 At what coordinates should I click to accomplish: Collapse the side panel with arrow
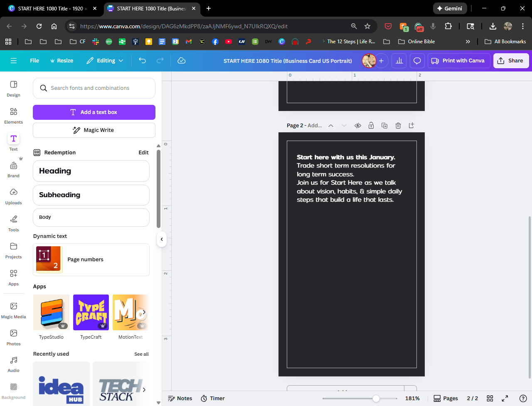pyautogui.click(x=162, y=239)
